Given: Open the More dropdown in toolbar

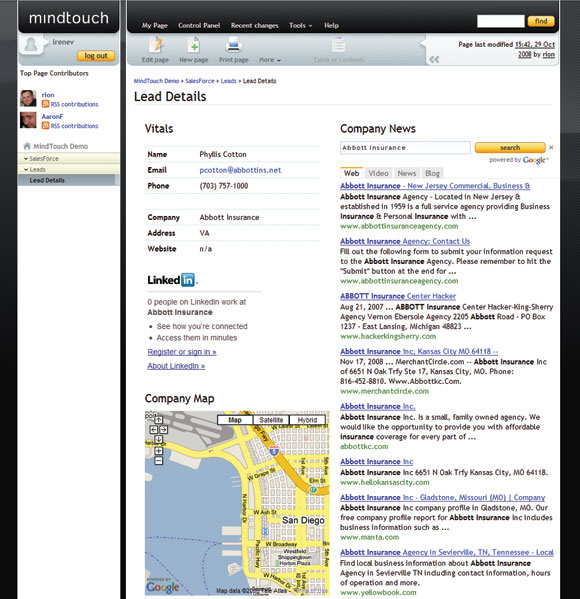Looking at the screenshot, I should click(x=270, y=60).
